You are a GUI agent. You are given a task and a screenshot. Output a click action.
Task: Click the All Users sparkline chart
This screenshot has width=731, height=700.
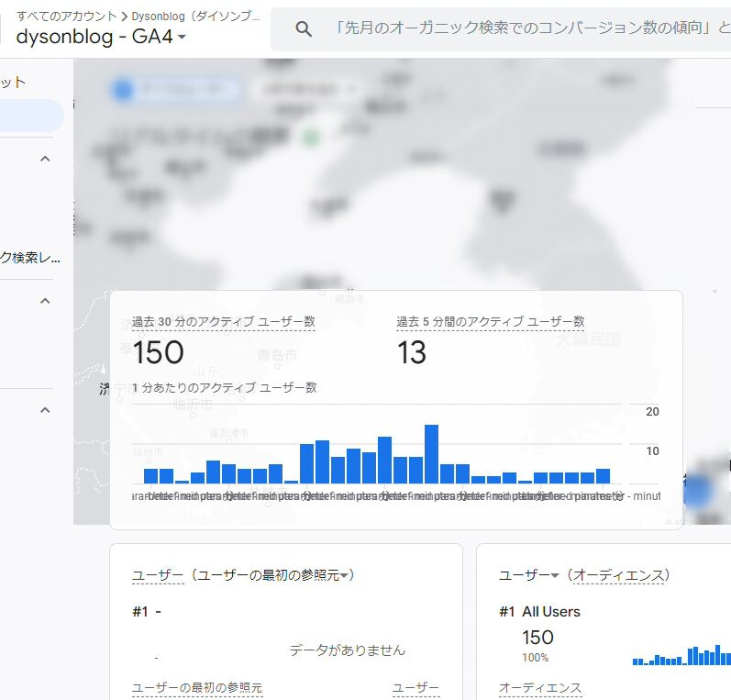681,655
